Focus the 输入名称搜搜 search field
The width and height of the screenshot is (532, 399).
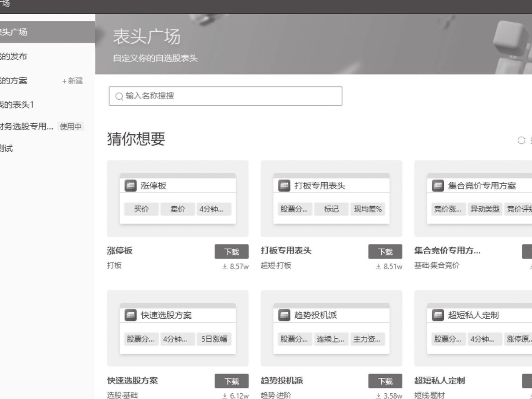coord(225,96)
